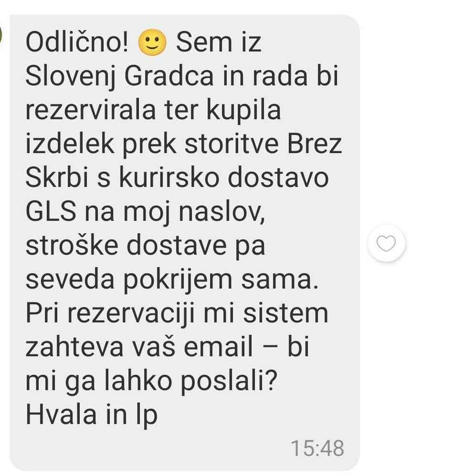
Task: Click on 'Slovenj Gradca' text
Action: [119, 76]
